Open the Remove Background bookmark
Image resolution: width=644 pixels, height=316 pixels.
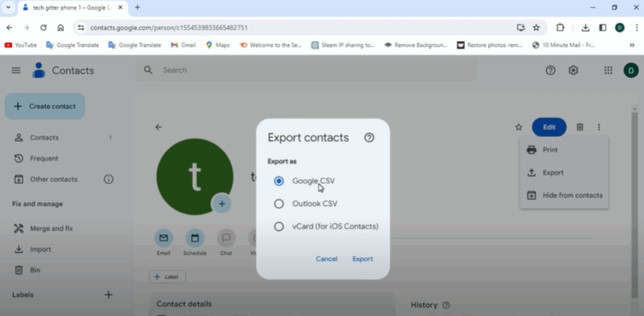(x=416, y=45)
